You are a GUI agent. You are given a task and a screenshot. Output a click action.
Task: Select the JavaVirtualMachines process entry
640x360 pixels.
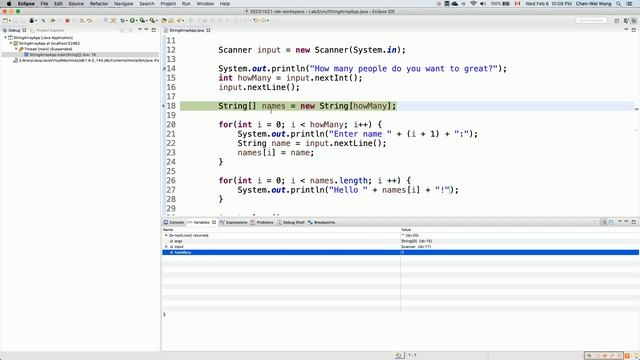(x=86, y=60)
